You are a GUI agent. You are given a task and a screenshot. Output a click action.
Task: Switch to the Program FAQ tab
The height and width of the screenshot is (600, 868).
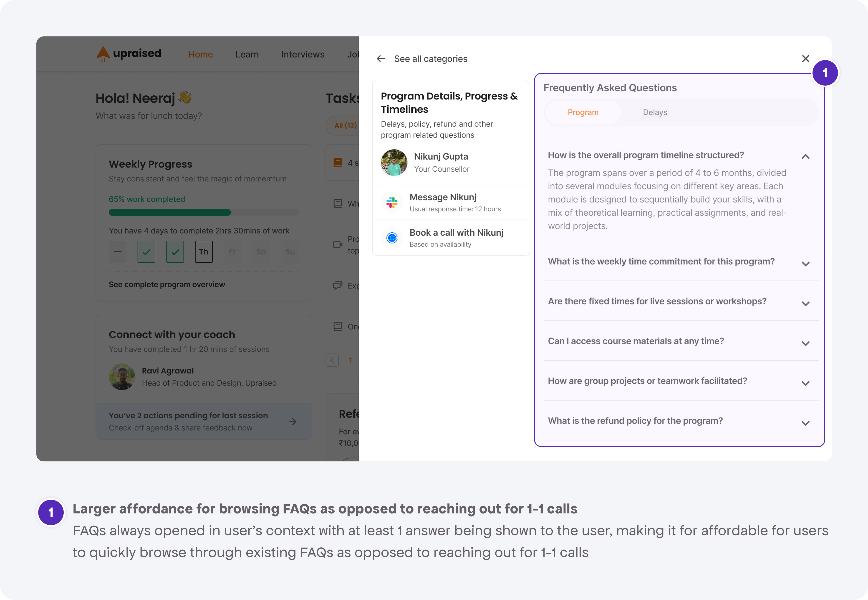[583, 112]
